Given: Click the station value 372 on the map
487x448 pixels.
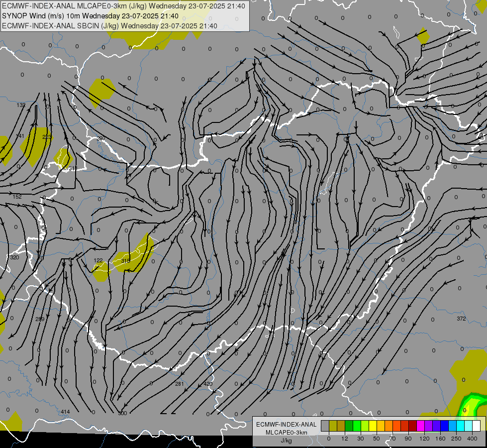Looking at the screenshot, I should (461, 319).
